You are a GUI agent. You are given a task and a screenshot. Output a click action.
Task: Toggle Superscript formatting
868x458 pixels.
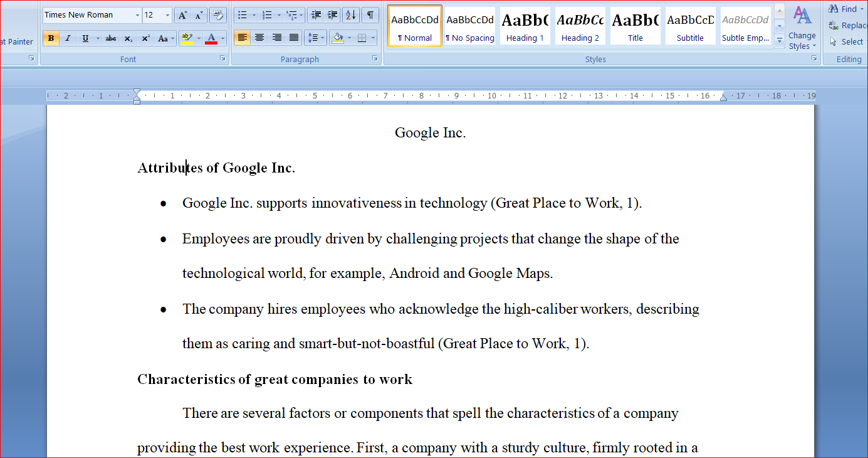coord(145,38)
